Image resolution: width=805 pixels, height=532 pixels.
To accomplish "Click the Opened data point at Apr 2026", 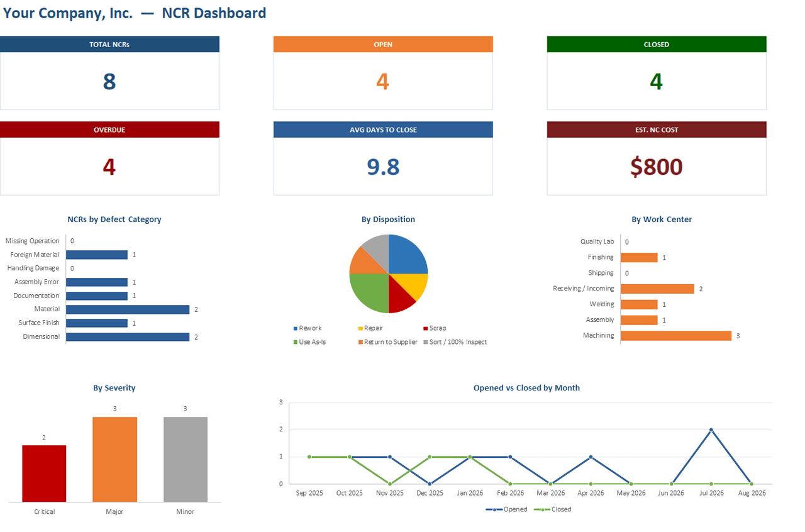I will click(591, 457).
